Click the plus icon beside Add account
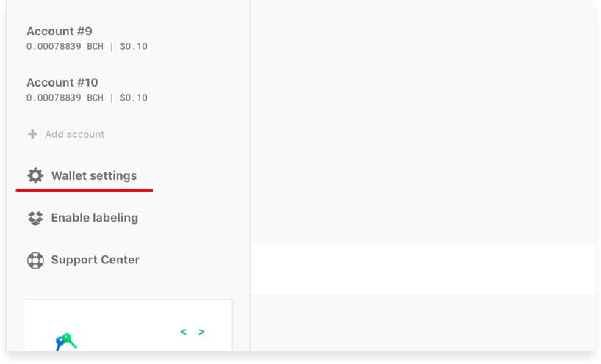601x364 pixels. (x=32, y=134)
